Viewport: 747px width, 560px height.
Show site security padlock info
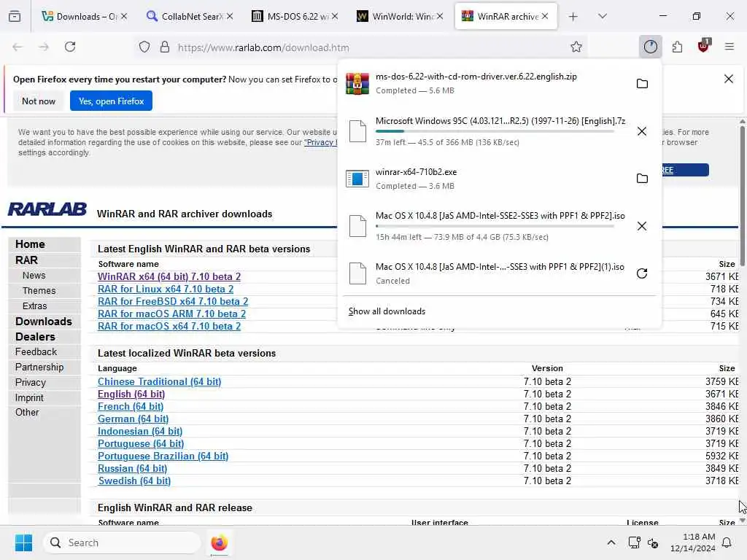pyautogui.click(x=164, y=47)
